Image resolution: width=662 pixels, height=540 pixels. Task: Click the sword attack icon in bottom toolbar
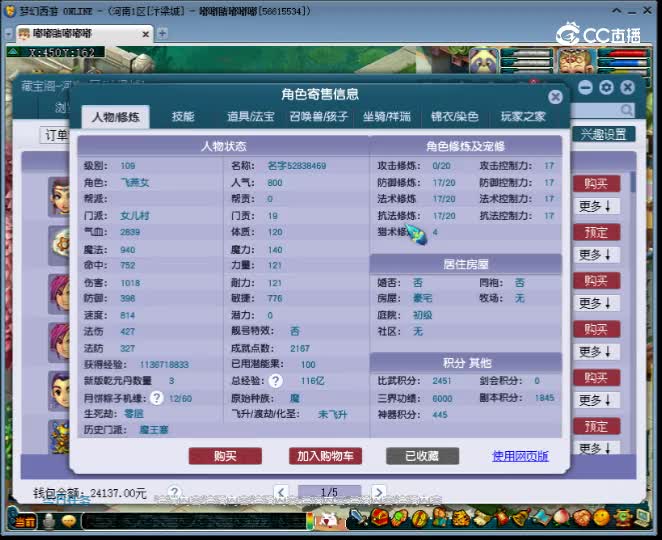point(358,517)
